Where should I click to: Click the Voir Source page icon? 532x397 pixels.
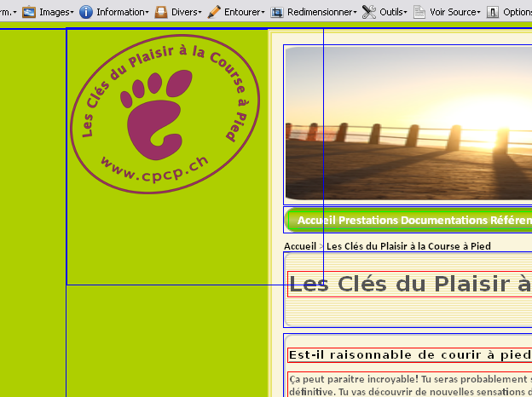pyautogui.click(x=419, y=12)
